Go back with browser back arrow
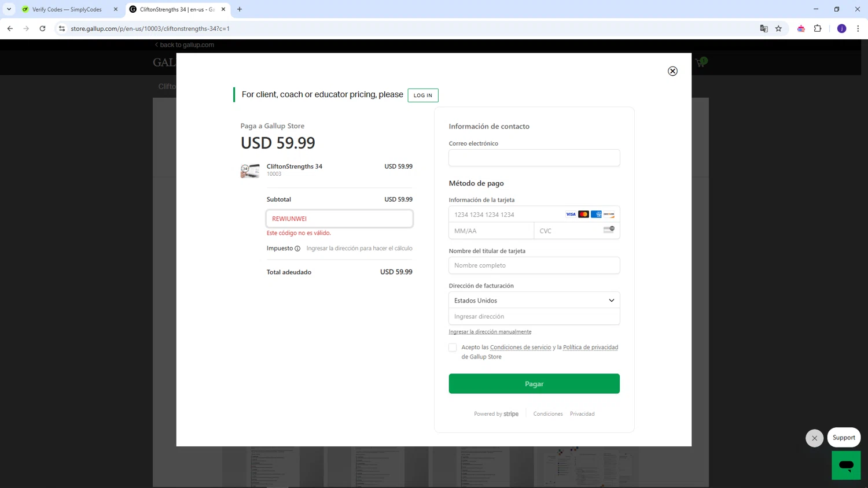Image resolution: width=868 pixels, height=488 pixels. [x=10, y=28]
